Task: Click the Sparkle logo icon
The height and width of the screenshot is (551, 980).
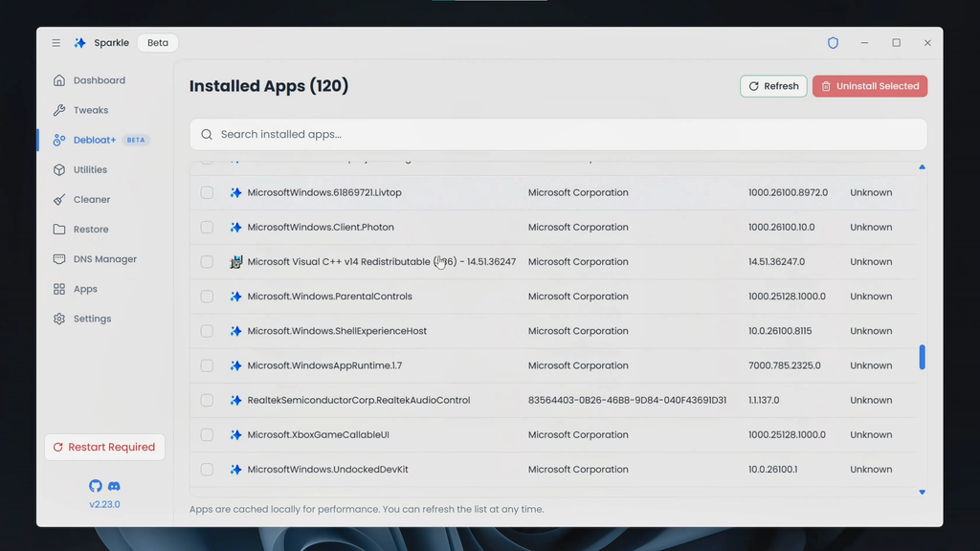Action: [x=80, y=43]
